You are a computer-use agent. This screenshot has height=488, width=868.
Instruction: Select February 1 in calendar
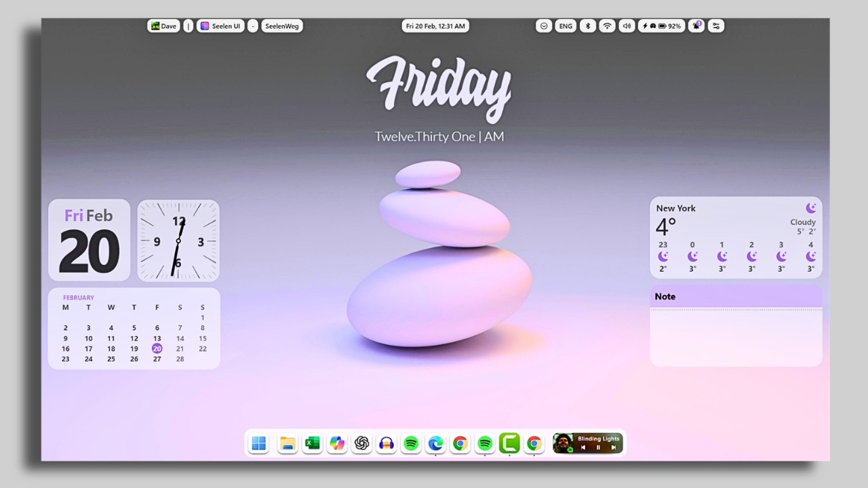202,317
